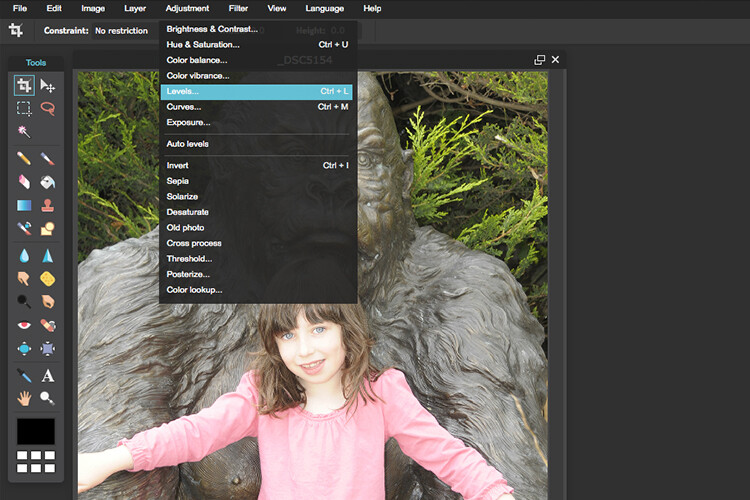
Task: Select the Gradient tool
Action: pos(24,205)
